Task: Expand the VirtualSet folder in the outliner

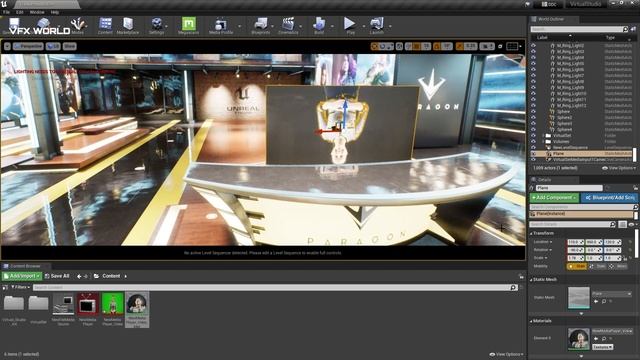Action: (543, 136)
